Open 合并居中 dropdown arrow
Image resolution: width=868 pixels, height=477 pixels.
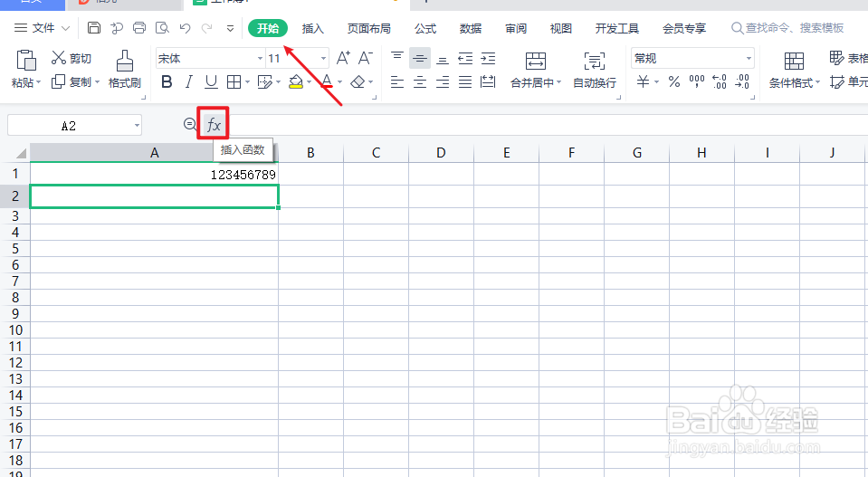(559, 83)
